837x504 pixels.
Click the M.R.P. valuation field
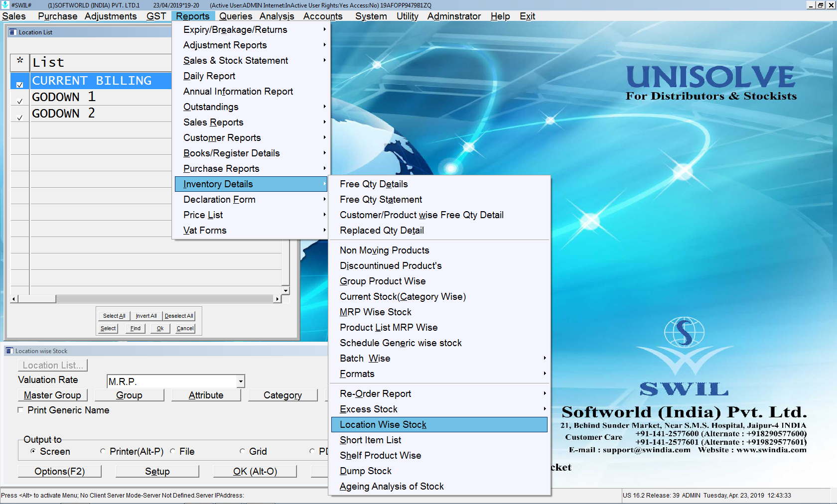tap(172, 381)
